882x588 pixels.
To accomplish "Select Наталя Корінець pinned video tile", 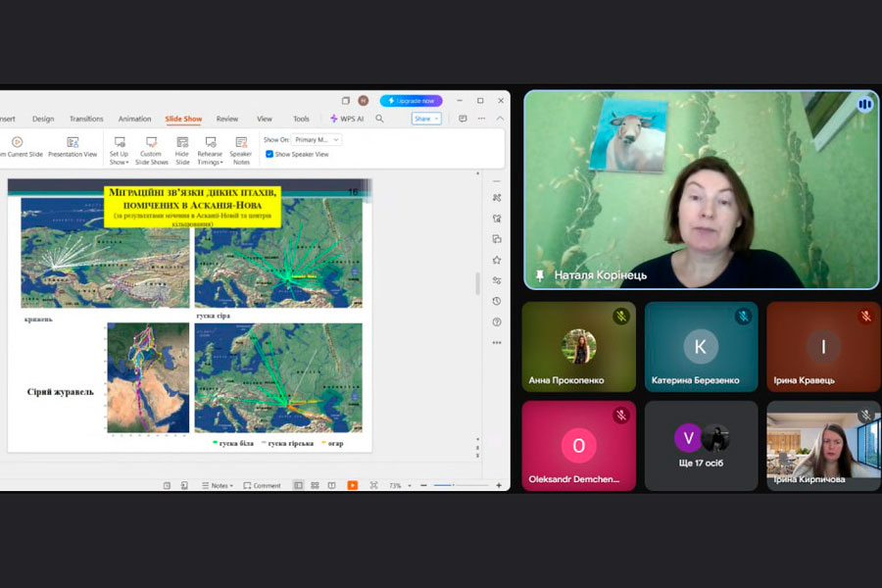I will pos(702,189).
